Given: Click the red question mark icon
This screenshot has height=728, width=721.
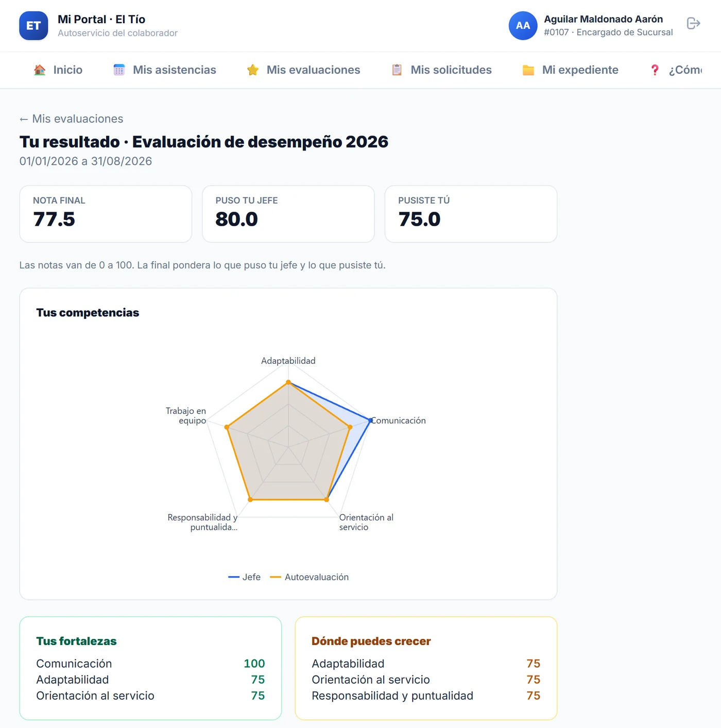Looking at the screenshot, I should coord(655,70).
